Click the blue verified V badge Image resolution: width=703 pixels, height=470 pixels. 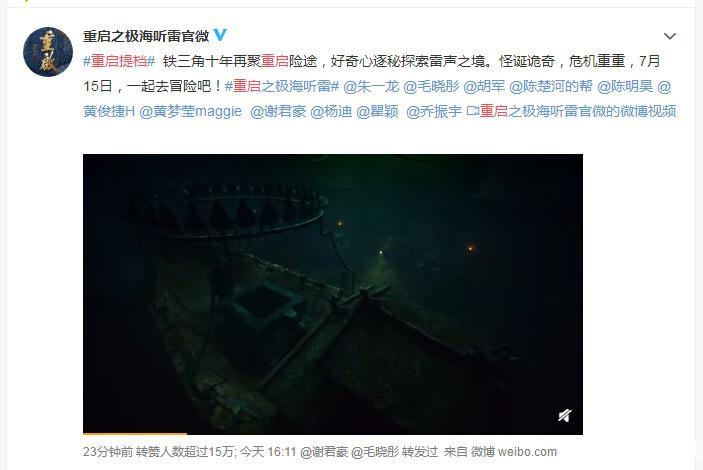point(220,35)
